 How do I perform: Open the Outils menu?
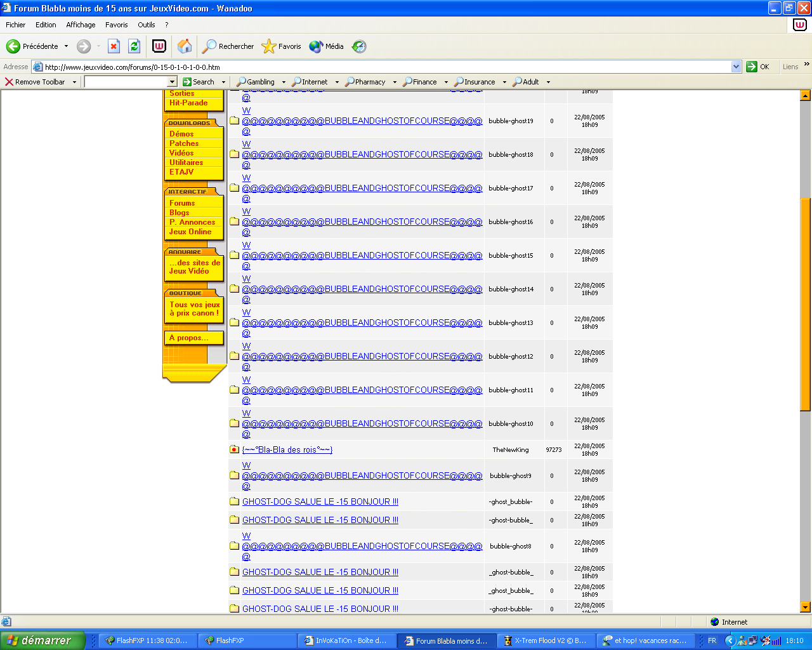pos(146,25)
